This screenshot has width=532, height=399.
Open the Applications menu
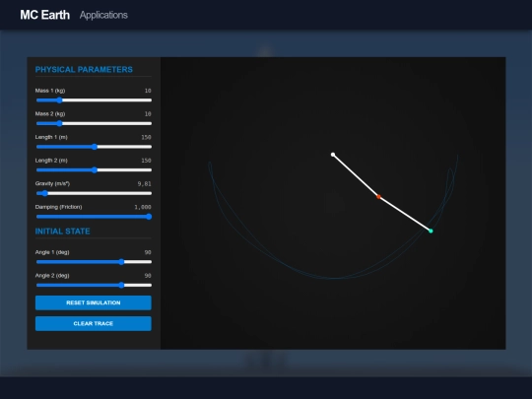(103, 15)
